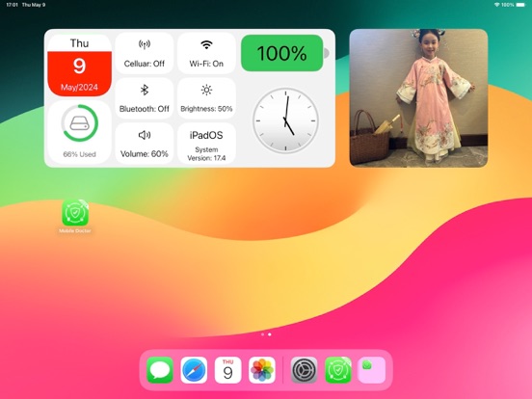Open the Mobile Doctor app on home screen
This screenshot has height=399, width=532.
pos(75,213)
